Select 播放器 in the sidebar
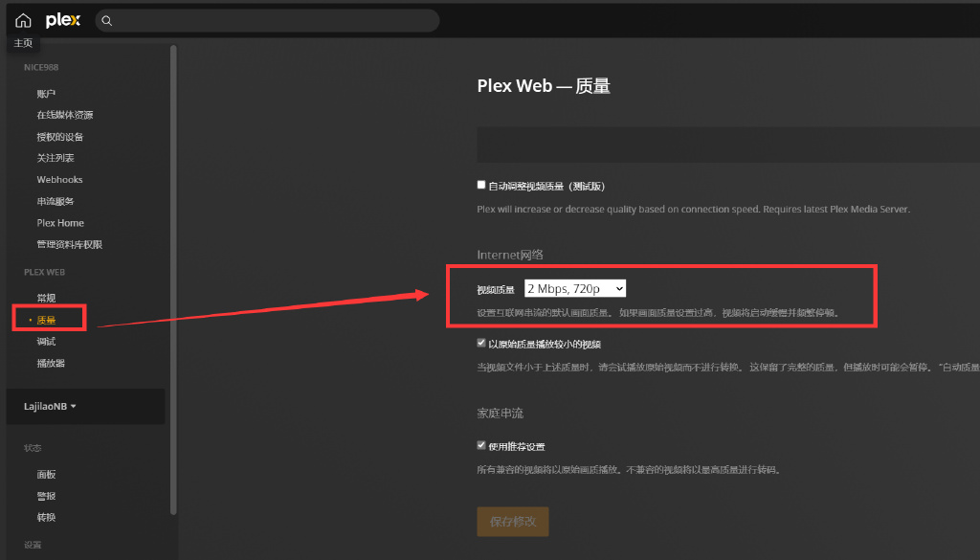The image size is (980, 560). point(51,363)
